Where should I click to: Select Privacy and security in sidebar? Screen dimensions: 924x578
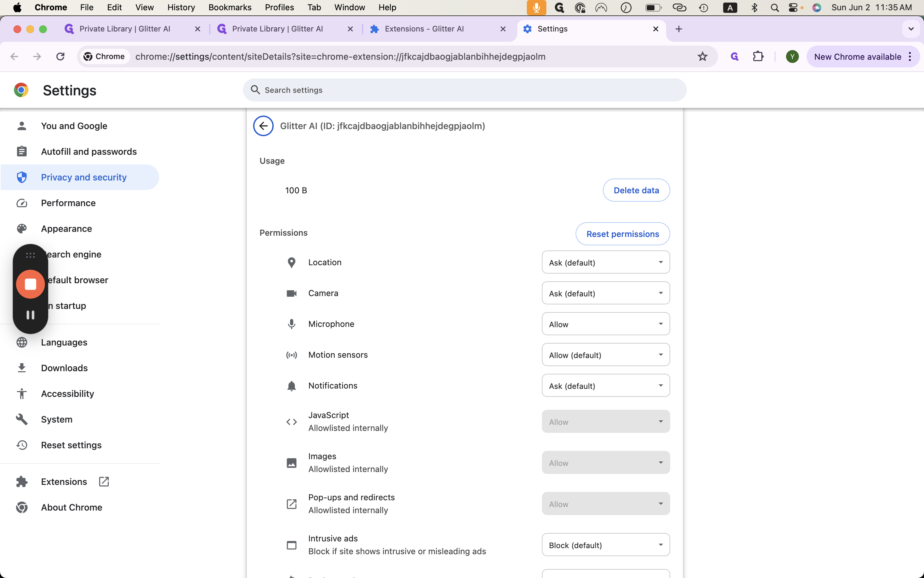[80, 177]
